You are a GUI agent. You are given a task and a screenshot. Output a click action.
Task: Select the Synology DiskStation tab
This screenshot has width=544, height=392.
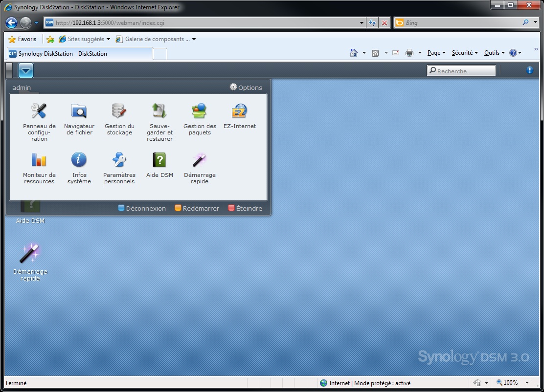pyautogui.click(x=80, y=54)
